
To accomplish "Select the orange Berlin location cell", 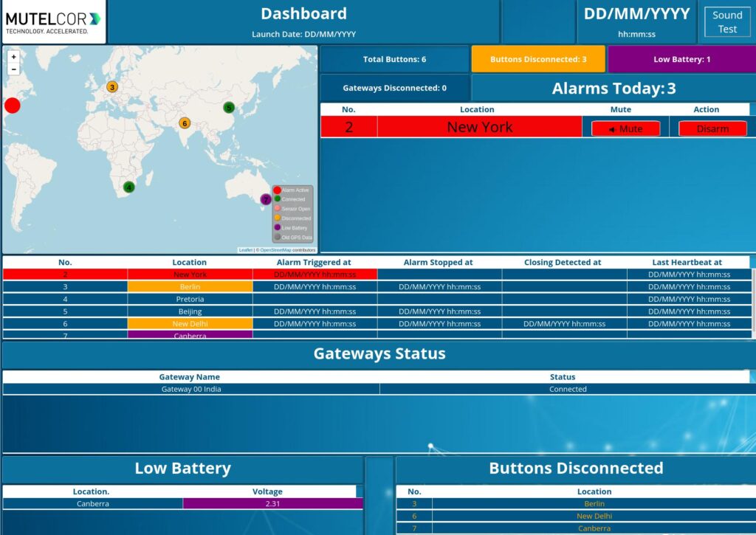I will pyautogui.click(x=190, y=287).
